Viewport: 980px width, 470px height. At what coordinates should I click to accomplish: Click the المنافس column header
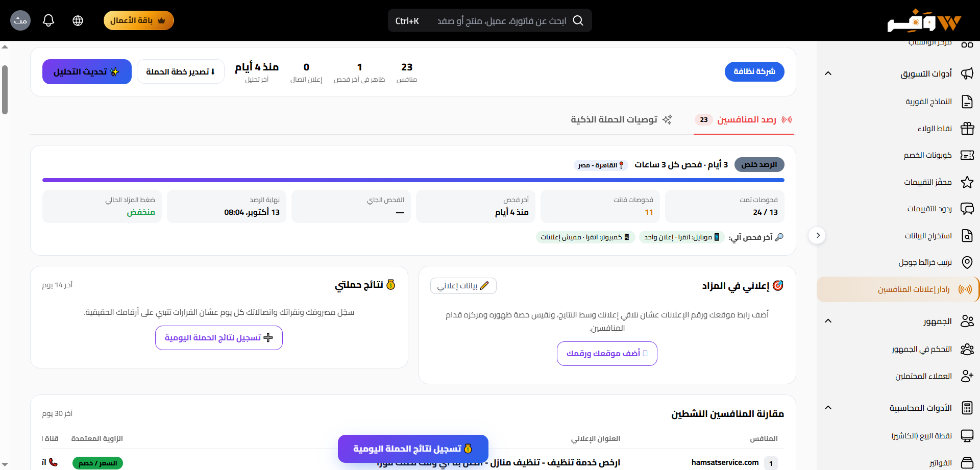click(764, 439)
